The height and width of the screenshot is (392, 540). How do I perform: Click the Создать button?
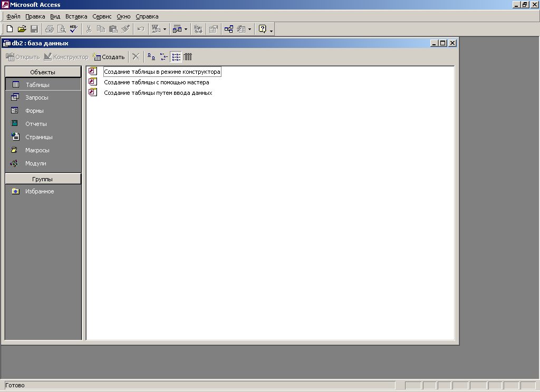coord(109,57)
